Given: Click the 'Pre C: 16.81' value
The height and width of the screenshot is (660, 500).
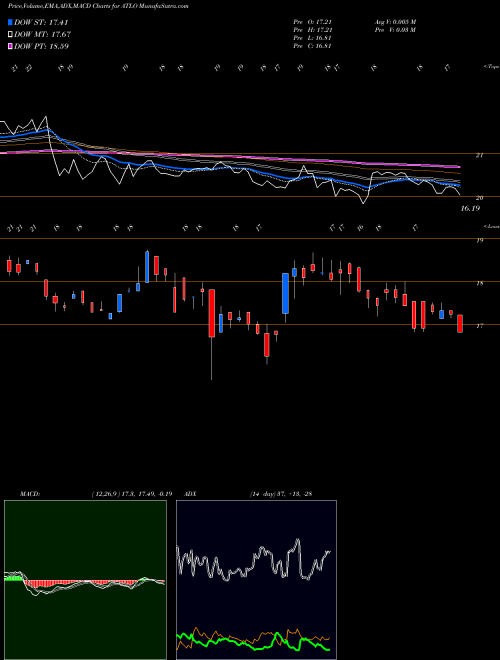Looking at the screenshot, I should coord(313,46).
